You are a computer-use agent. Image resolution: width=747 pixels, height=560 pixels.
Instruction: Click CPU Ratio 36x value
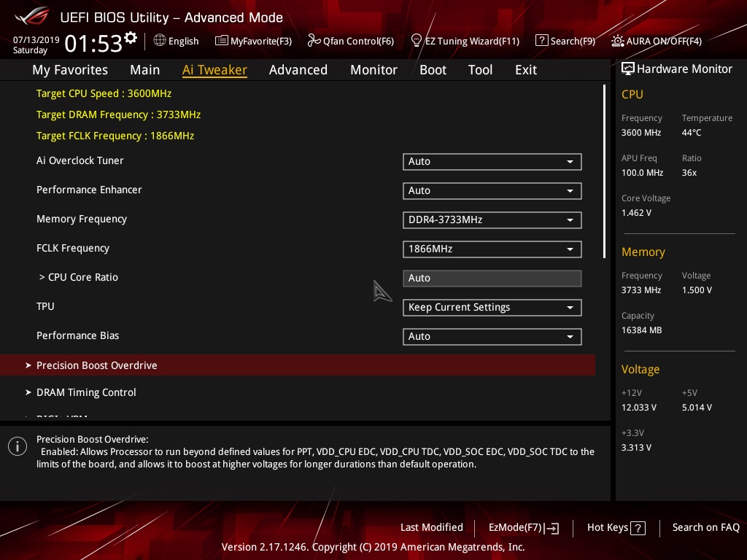point(689,173)
